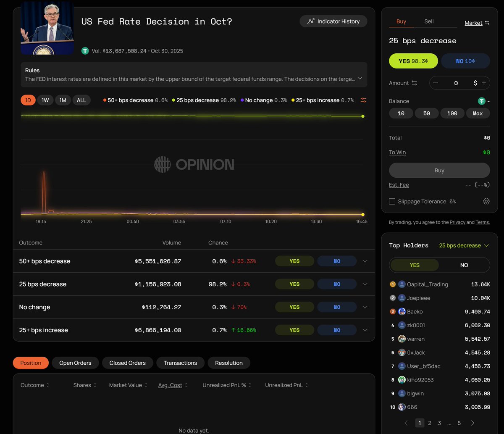504x434 pixels.
Task: Toggle No change chart legend
Action: (x=264, y=100)
